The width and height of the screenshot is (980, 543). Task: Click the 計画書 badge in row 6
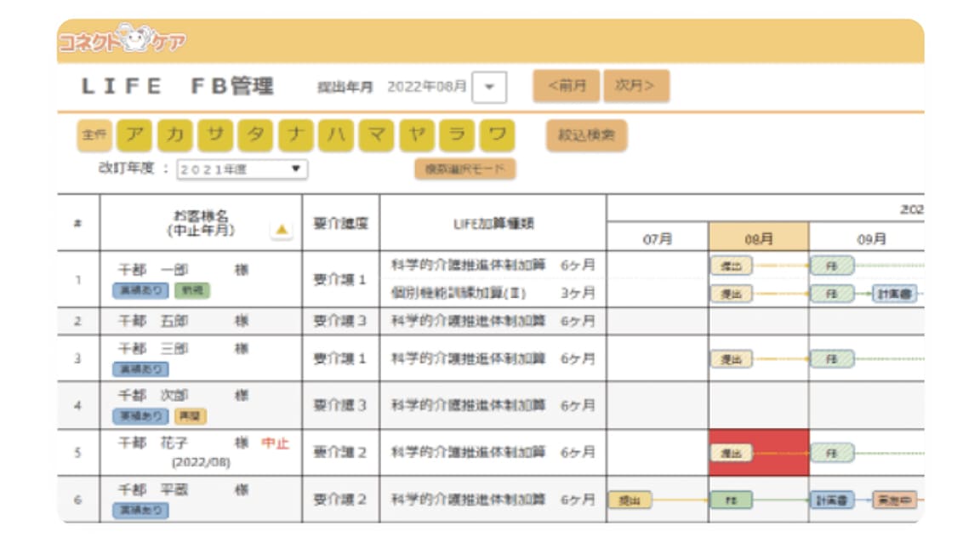[831, 500]
